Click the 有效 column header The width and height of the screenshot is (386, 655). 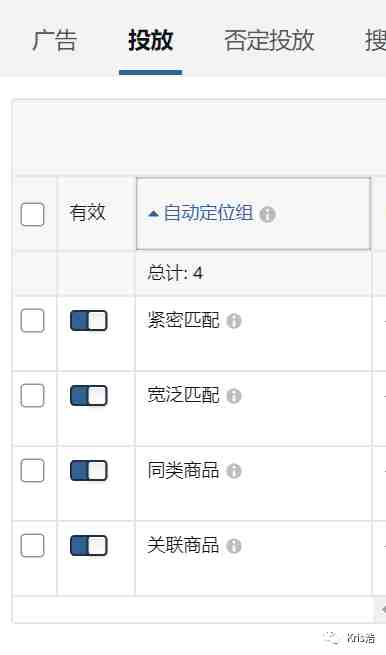tap(87, 212)
